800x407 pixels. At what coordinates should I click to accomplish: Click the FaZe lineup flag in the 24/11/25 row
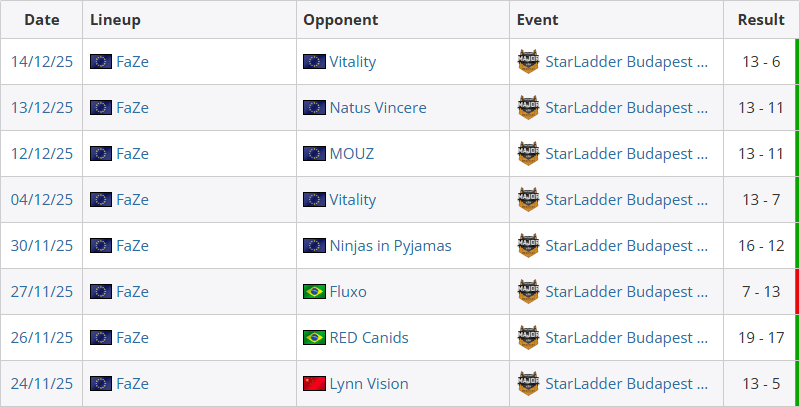click(100, 384)
